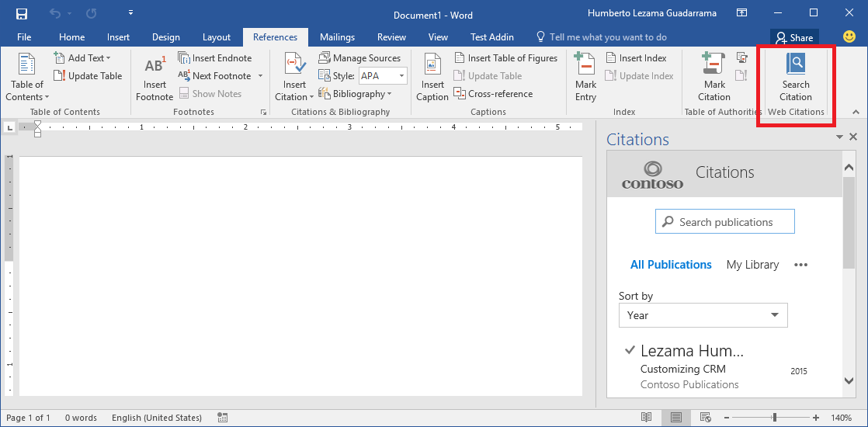The height and width of the screenshot is (427, 868).
Task: Collapse the ribbon with the chevron
Action: (856, 112)
